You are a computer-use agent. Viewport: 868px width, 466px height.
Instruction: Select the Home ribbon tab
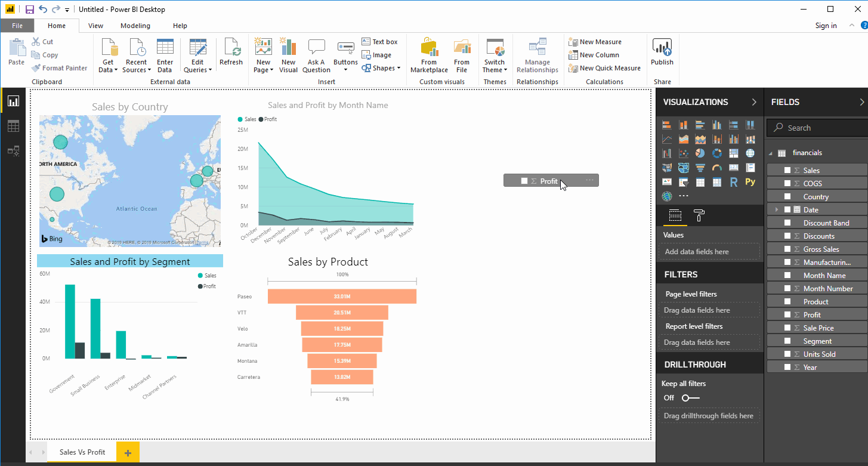click(57, 26)
